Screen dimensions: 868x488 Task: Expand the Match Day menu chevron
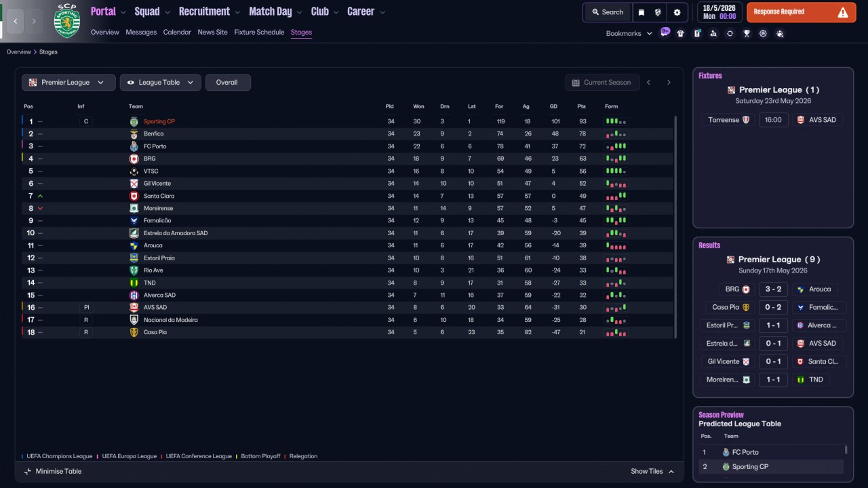pos(299,12)
